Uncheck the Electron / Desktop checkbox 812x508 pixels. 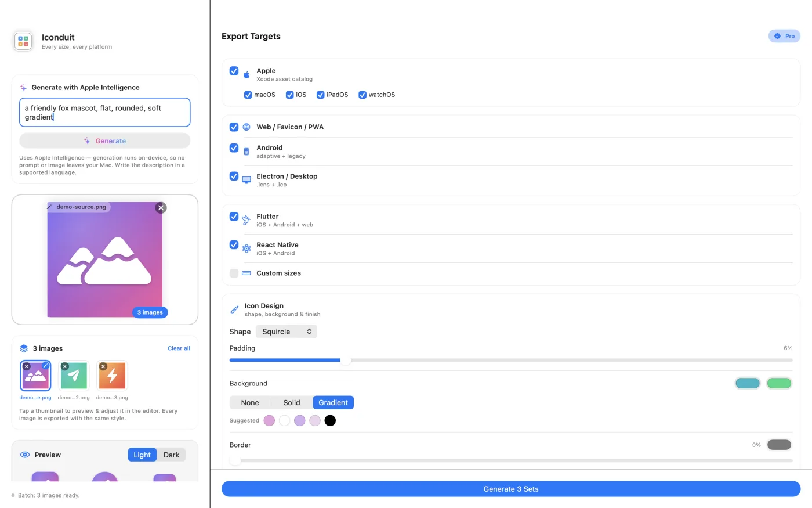[x=234, y=176]
